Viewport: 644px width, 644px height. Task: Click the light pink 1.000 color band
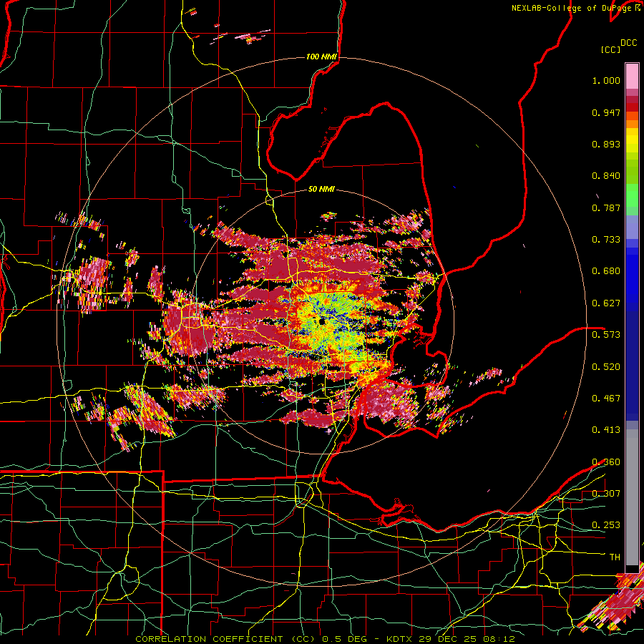point(632,77)
